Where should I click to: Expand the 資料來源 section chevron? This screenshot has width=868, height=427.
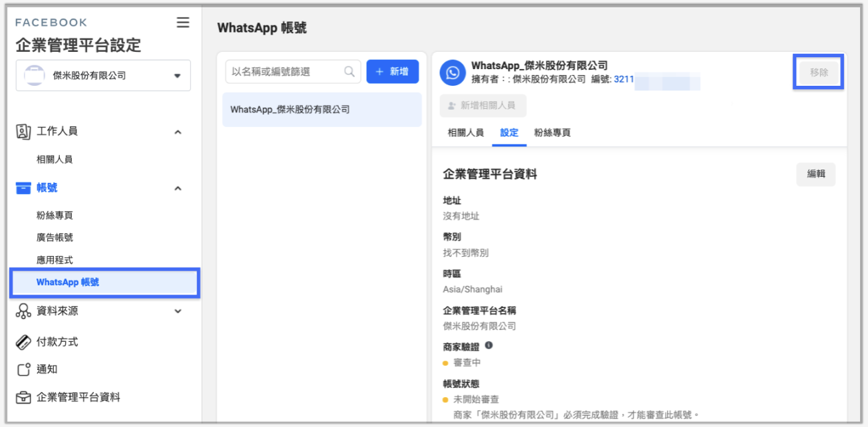pyautogui.click(x=178, y=311)
